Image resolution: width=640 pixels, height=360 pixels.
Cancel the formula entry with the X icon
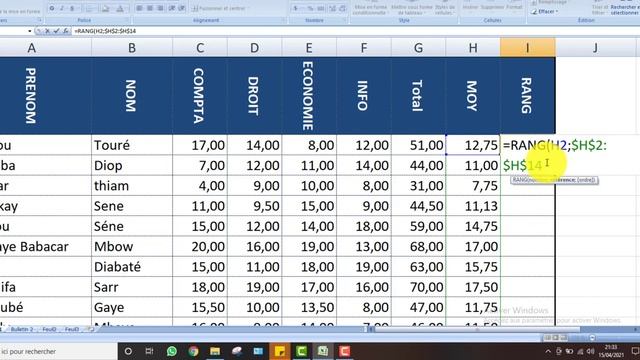(47, 31)
